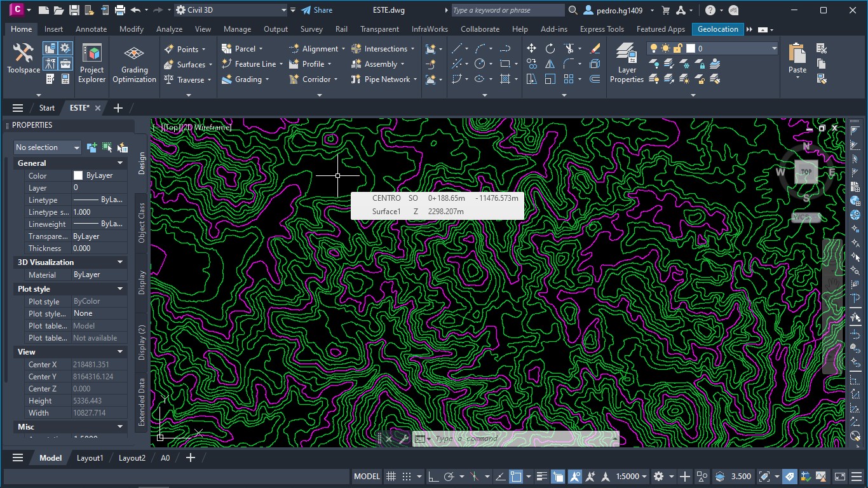Click the Erase tool icon

pos(595,48)
